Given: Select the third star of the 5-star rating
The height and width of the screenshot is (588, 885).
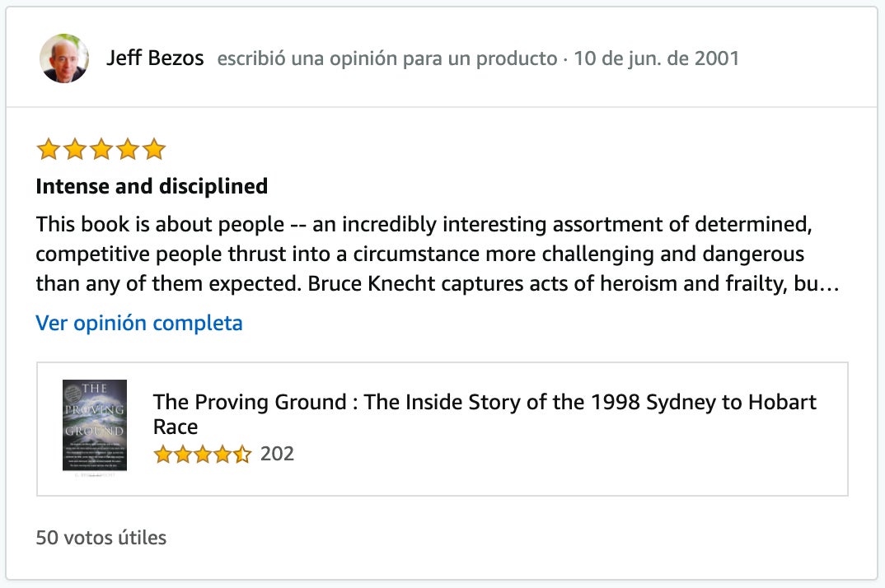Looking at the screenshot, I should [101, 149].
